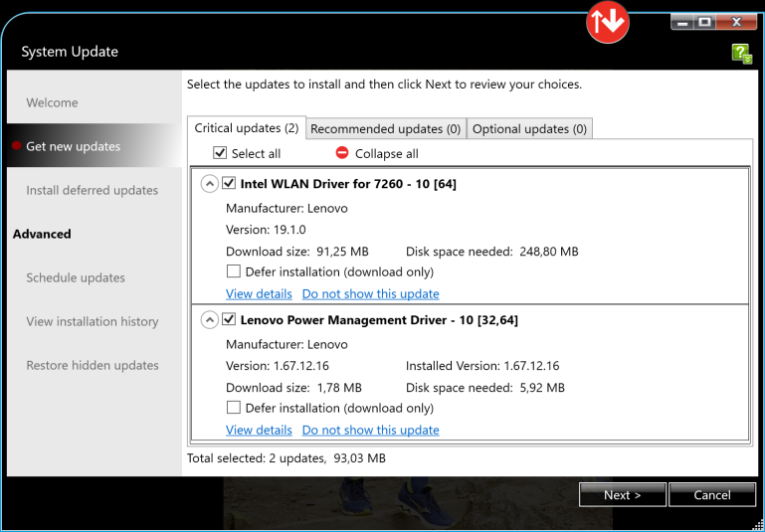Open Install deferred updates
This screenshot has height=532, width=765.
click(93, 190)
